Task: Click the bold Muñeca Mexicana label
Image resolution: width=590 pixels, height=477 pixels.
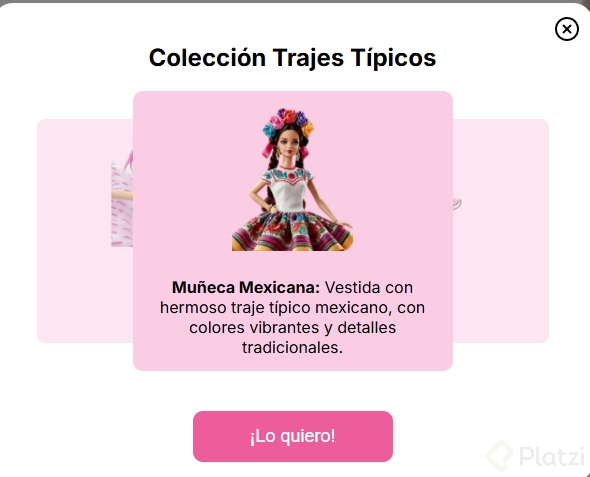Action: pyautogui.click(x=246, y=287)
